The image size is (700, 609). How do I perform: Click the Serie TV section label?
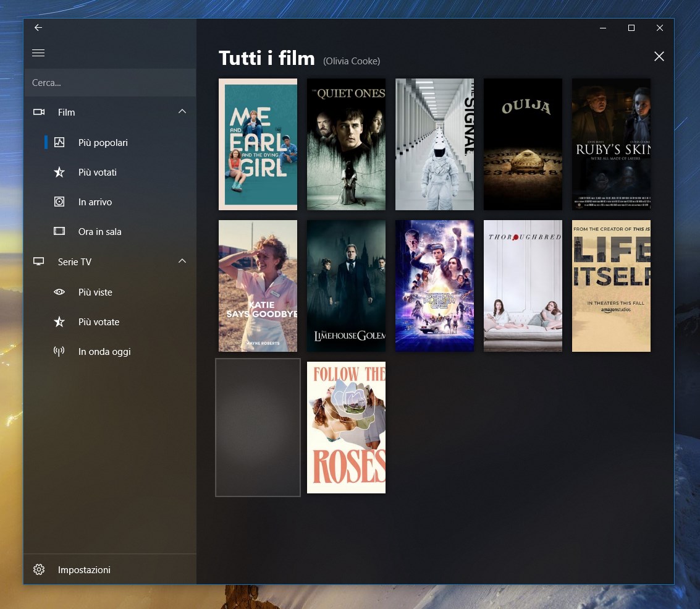(x=75, y=262)
